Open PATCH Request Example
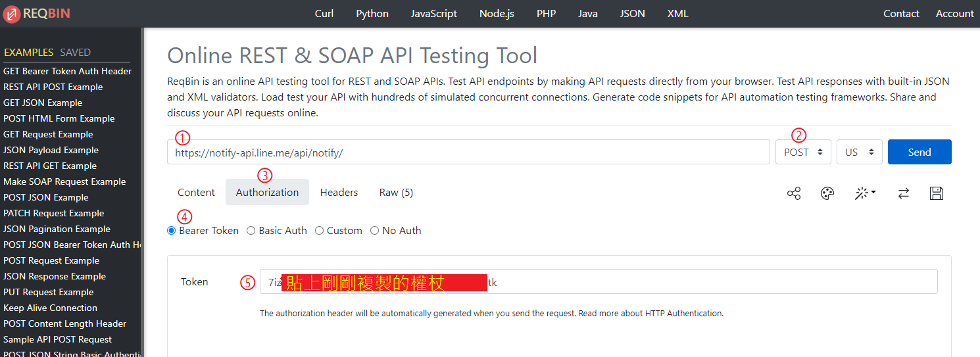Viewport: 980px width, 357px height. (x=54, y=213)
